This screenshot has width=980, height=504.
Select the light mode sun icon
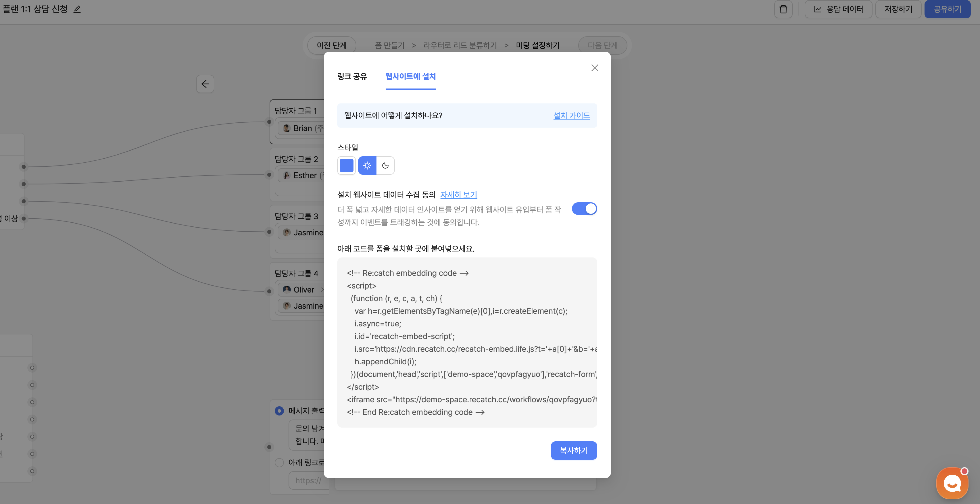(367, 166)
